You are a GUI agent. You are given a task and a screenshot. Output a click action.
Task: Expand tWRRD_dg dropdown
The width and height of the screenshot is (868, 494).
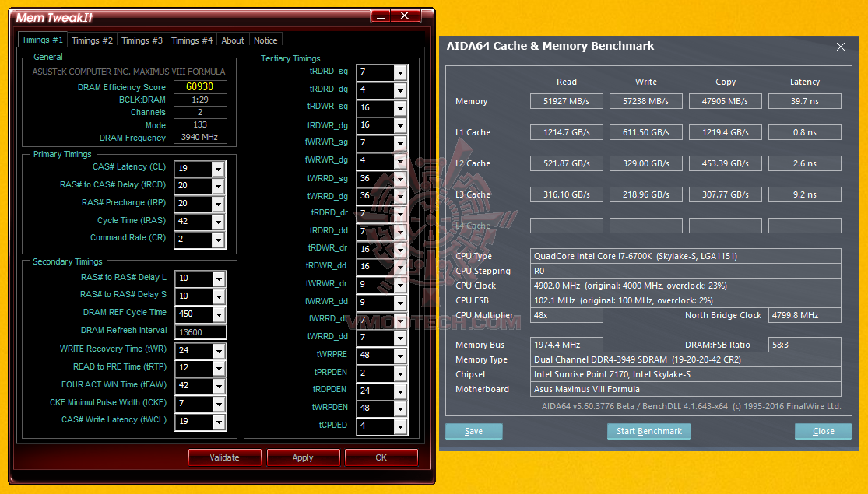400,196
